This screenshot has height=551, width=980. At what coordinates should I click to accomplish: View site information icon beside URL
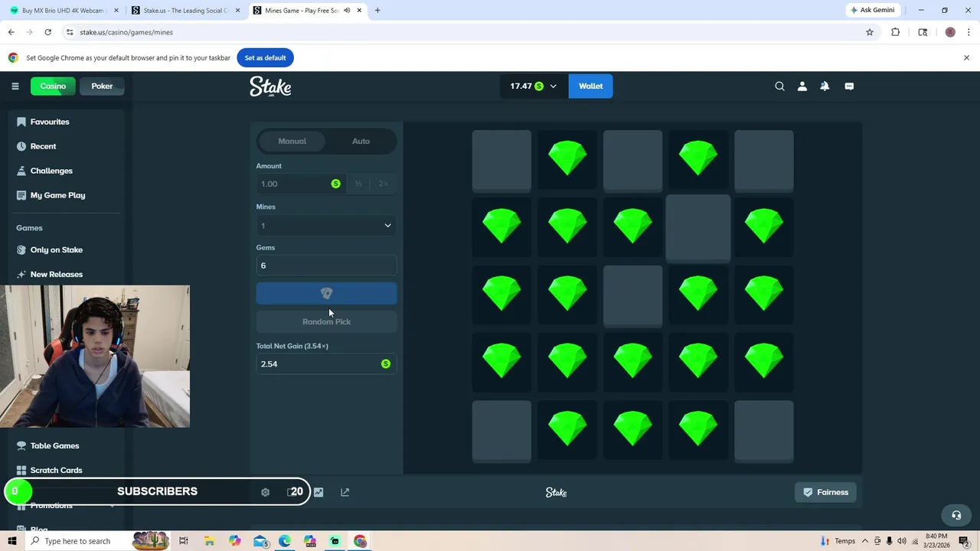click(x=70, y=32)
